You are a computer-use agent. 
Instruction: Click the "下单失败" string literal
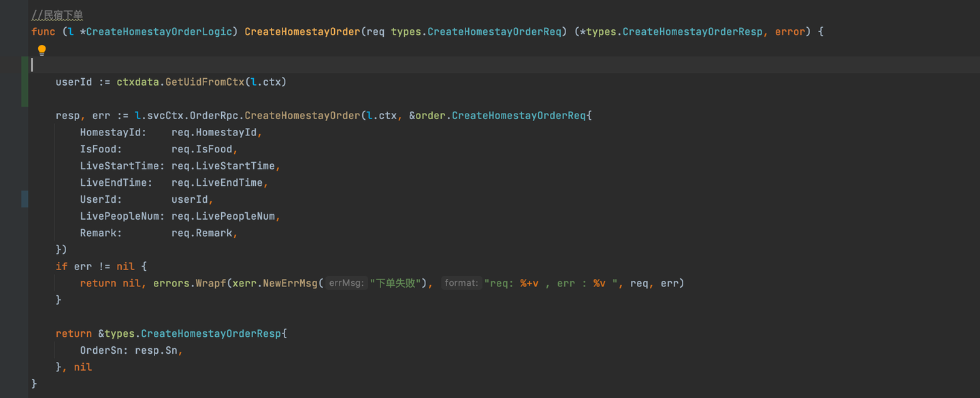(x=395, y=283)
